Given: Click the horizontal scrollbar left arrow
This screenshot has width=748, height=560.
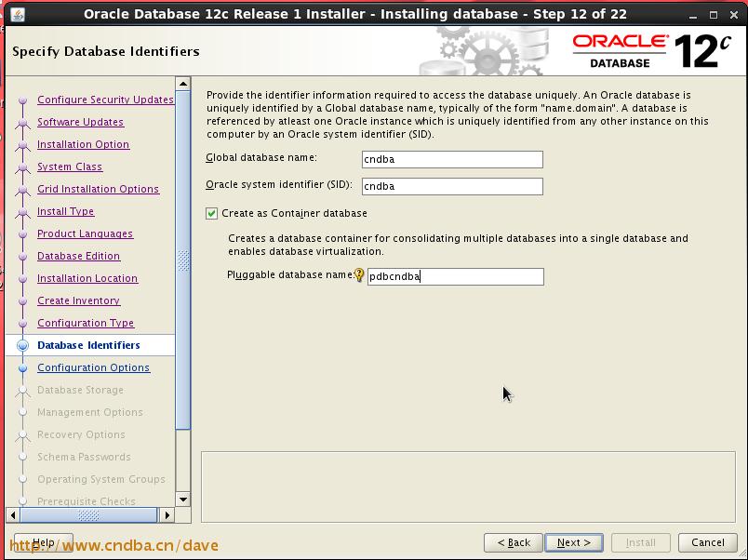Looking at the screenshot, I should coord(13,515).
